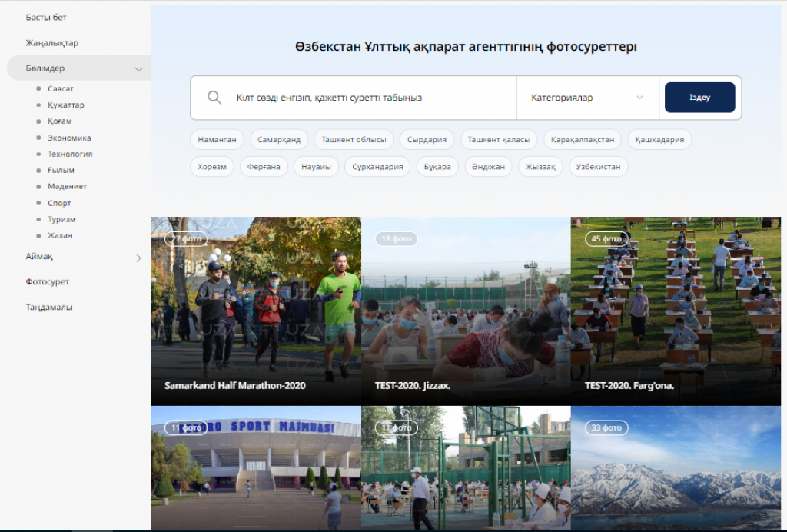Image resolution: width=787 pixels, height=532 pixels.
Task: Go to Жаңалықтар in sidebar
Action: 51,43
